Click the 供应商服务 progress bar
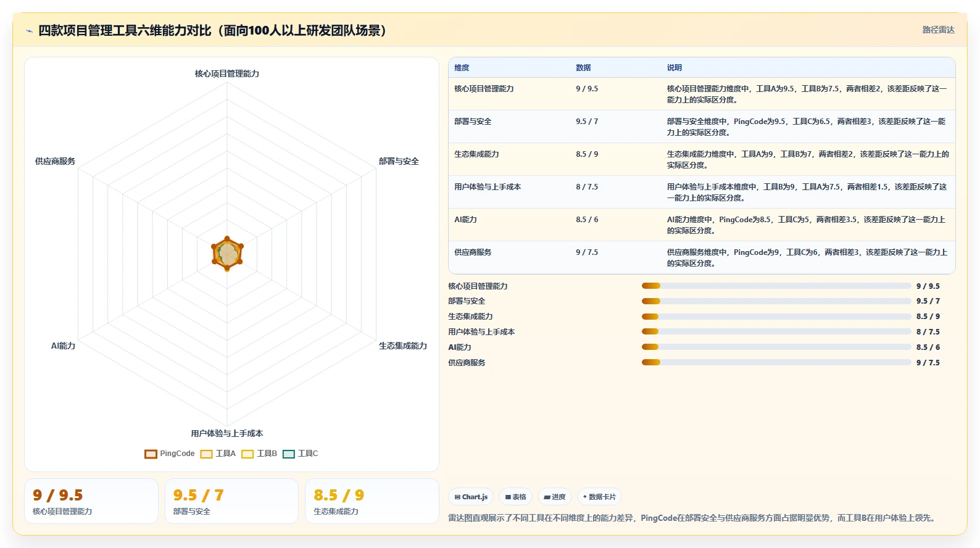980x548 pixels. point(776,363)
